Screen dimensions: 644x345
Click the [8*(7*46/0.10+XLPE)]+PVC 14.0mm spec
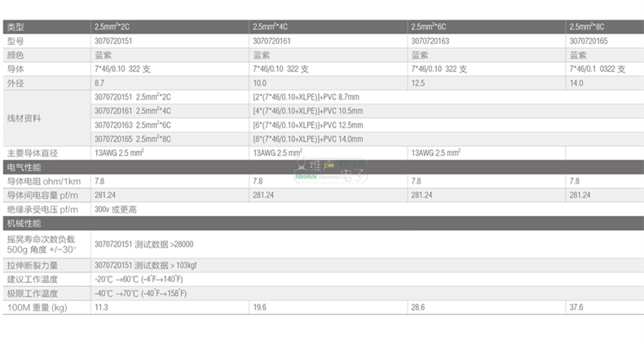point(308,139)
